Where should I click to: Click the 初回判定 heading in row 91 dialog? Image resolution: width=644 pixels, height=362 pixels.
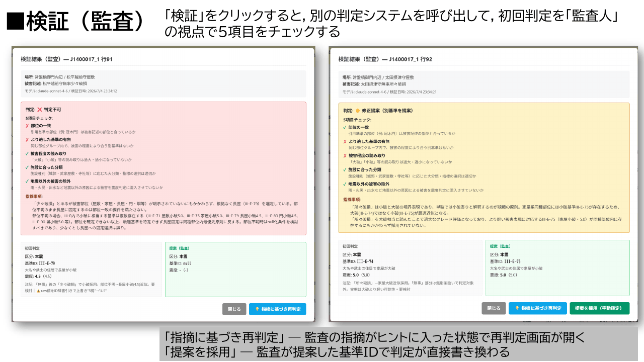(32, 248)
